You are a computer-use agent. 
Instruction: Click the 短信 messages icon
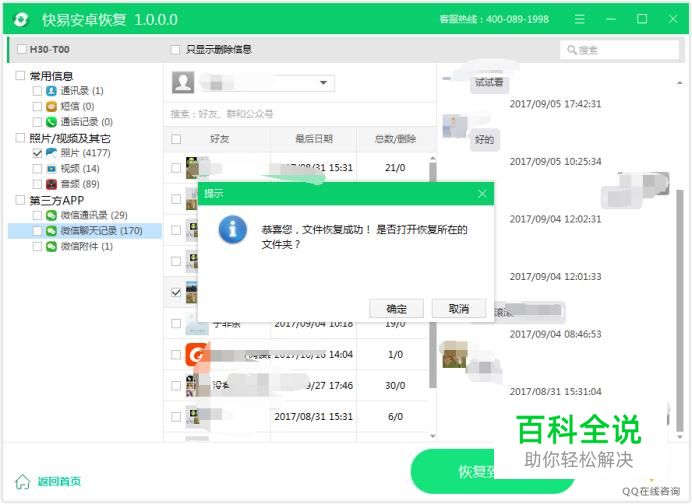point(51,106)
